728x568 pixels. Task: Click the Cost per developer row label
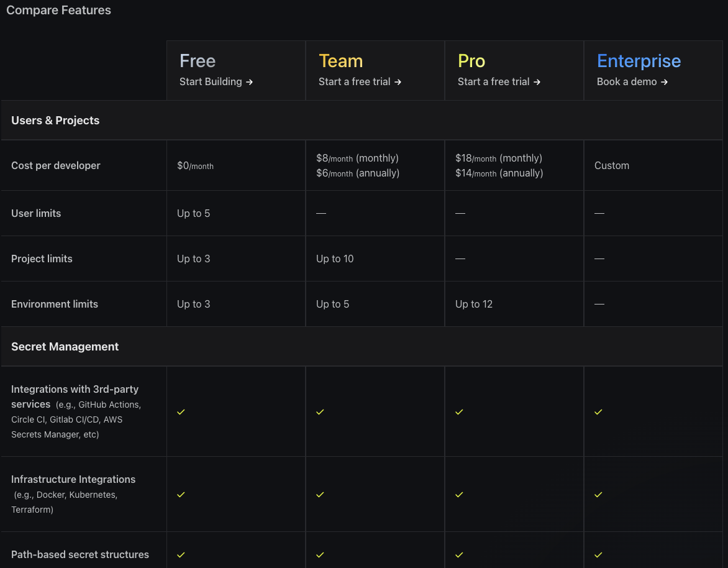(56, 165)
